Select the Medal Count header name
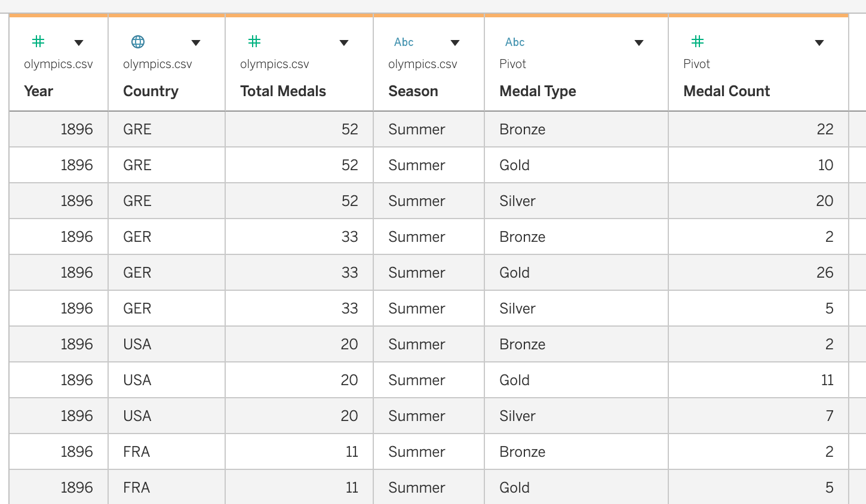 point(726,91)
